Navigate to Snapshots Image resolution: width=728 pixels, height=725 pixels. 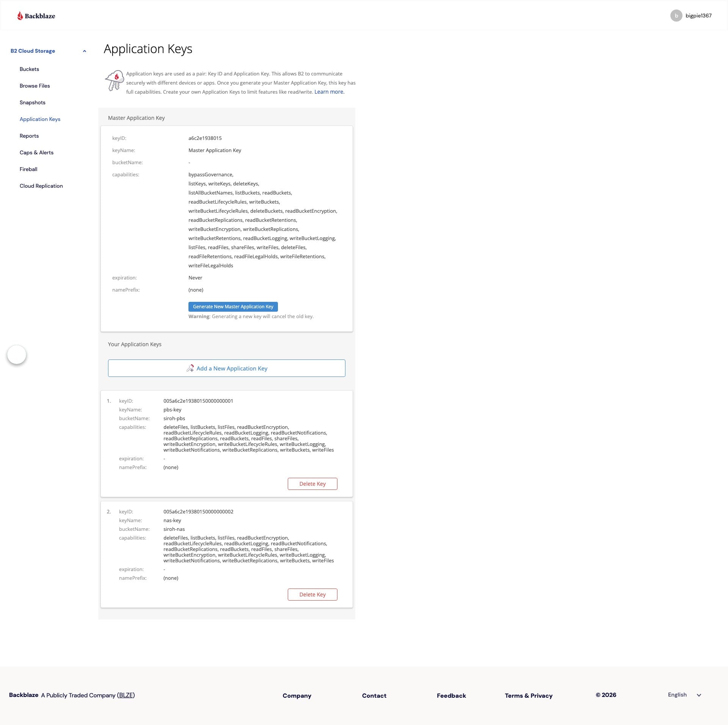tap(32, 102)
